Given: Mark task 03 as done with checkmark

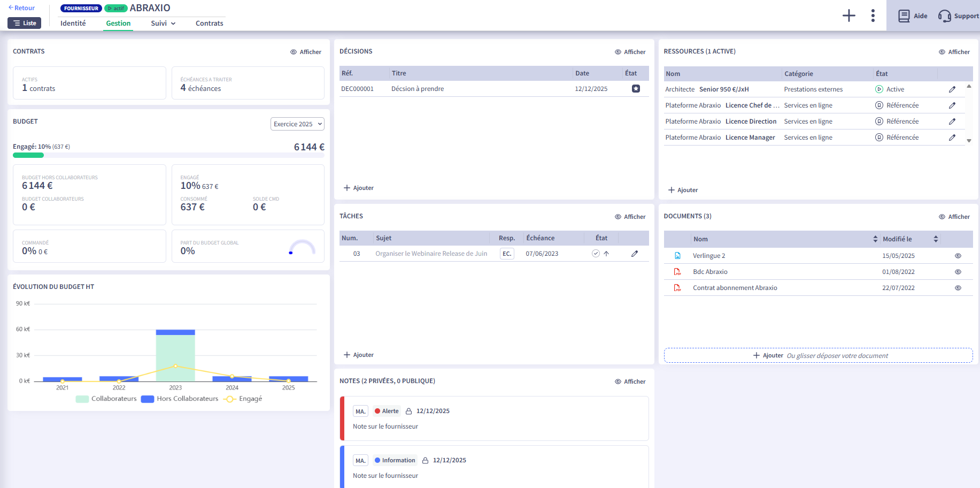Looking at the screenshot, I should coord(596,254).
